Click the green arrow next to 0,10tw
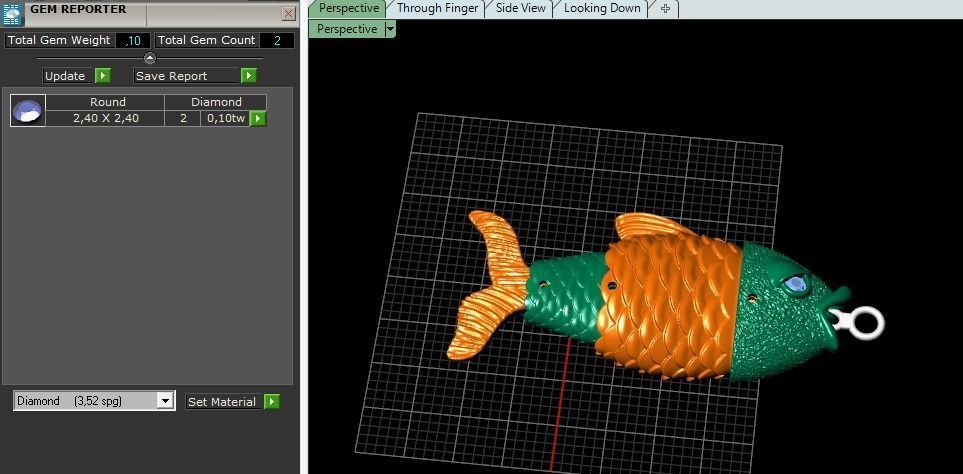 pos(258,118)
